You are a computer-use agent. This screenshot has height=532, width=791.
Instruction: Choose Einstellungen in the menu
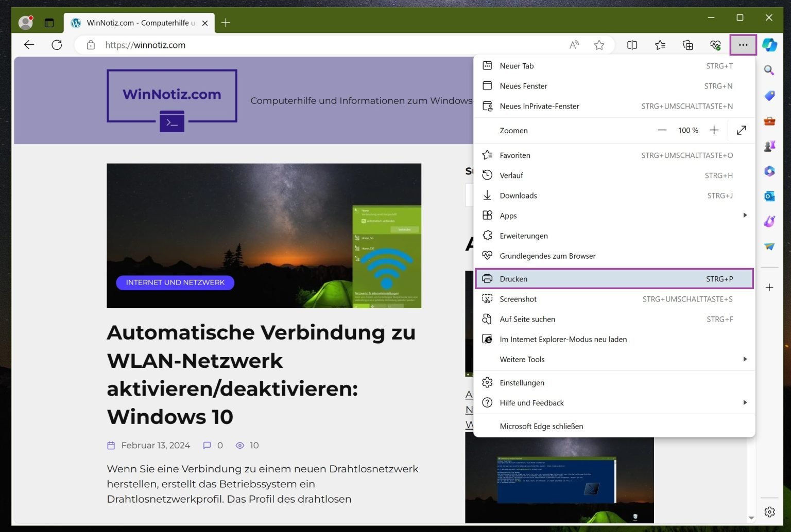pyautogui.click(x=522, y=383)
